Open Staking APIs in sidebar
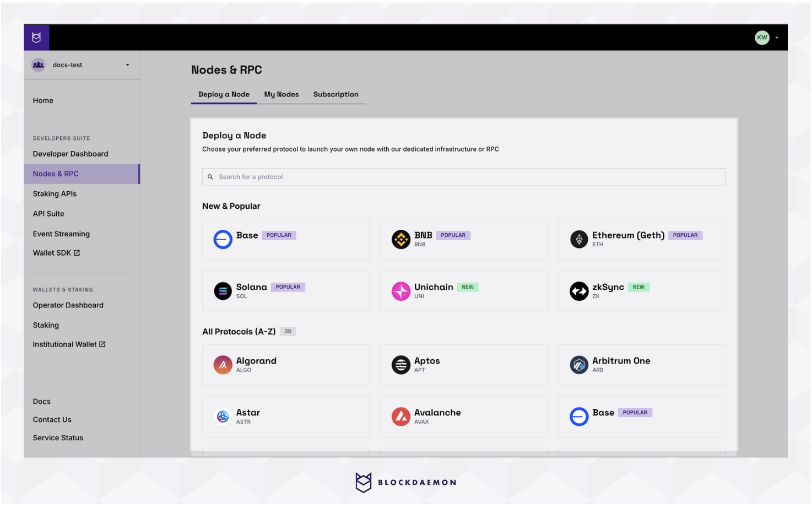812x508 pixels. tap(55, 194)
